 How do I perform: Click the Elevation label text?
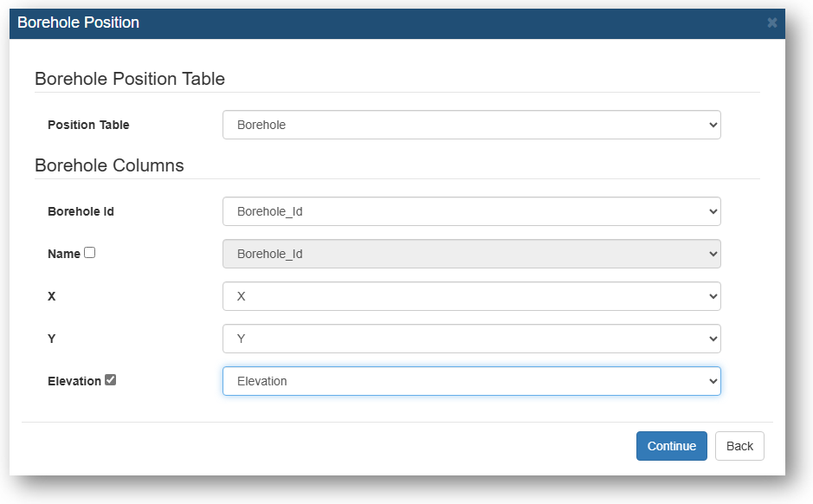point(74,381)
